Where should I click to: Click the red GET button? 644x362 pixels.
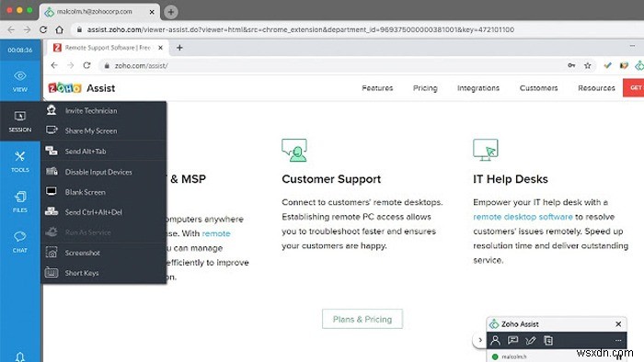634,87
